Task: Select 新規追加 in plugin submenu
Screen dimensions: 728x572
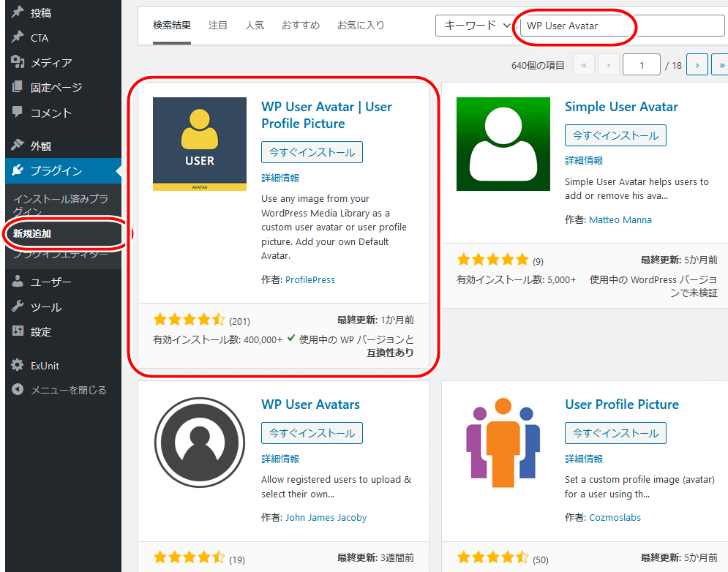Action: pos(31,233)
